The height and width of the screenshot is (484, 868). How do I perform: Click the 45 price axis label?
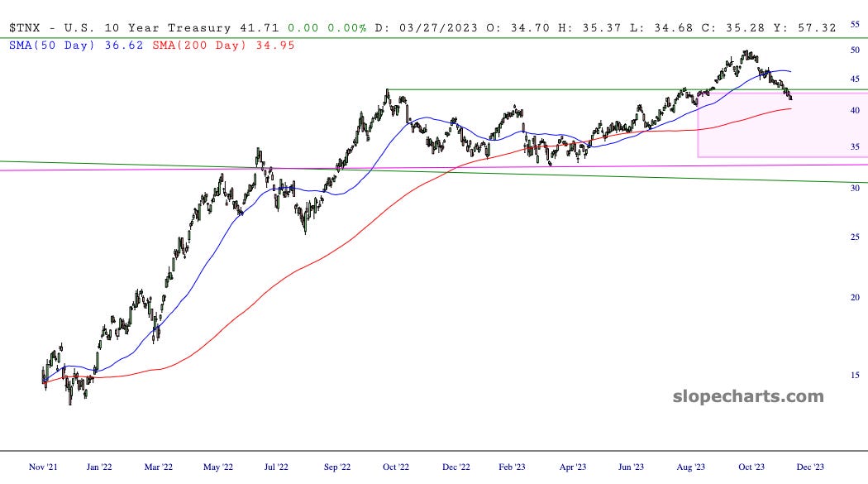[855, 79]
